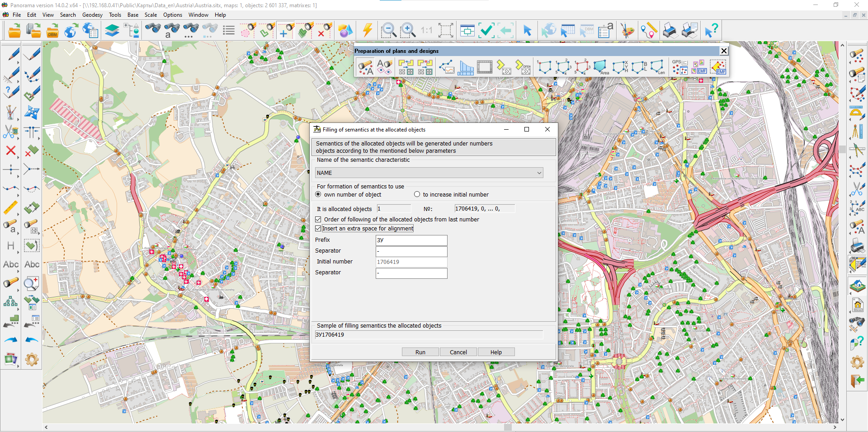Click the horizontal scrollbar right arrow
Viewport: 868px width, 432px height.
coord(835,427)
